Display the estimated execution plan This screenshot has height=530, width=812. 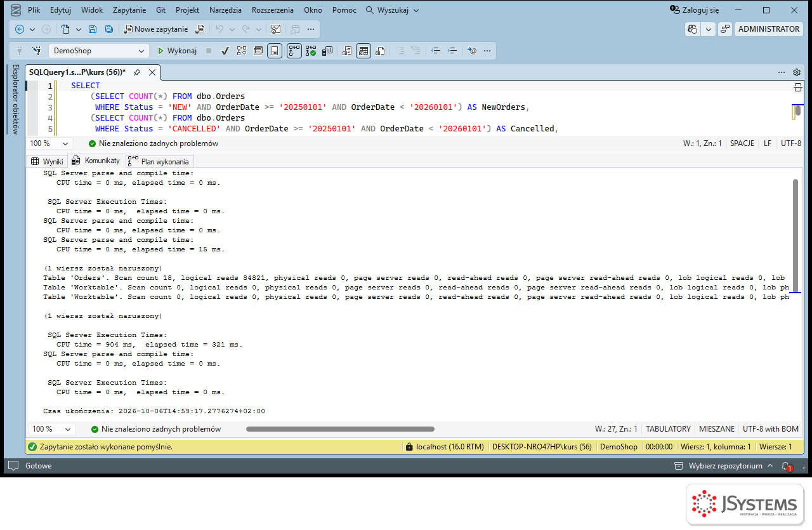coord(242,51)
